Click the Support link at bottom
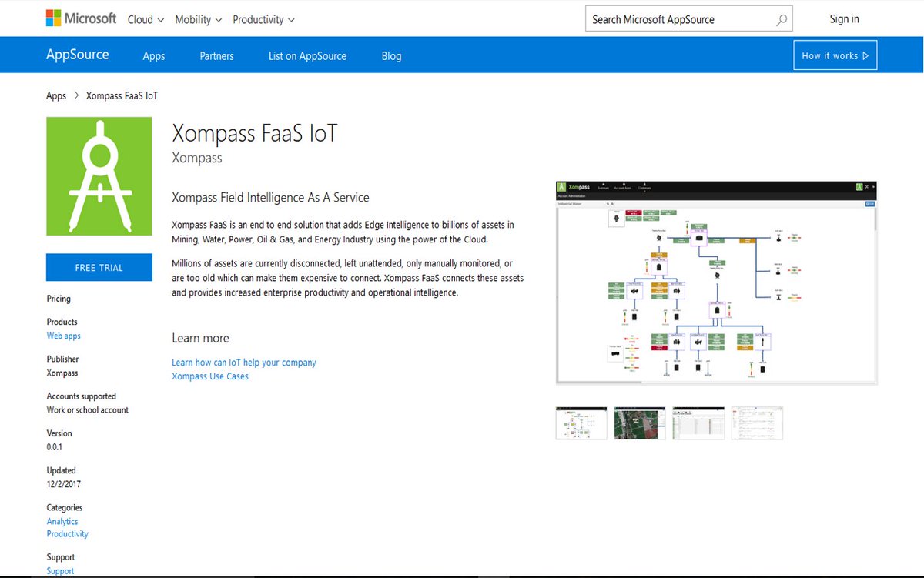 coord(60,571)
